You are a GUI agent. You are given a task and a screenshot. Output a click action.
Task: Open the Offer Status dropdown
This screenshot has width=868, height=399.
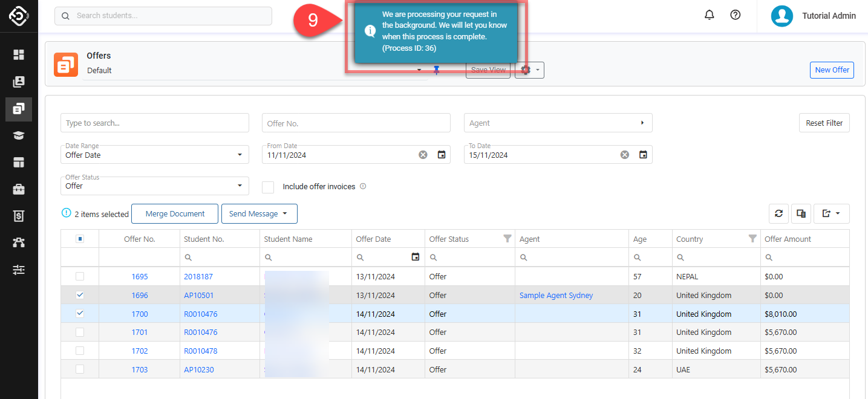[x=154, y=186]
